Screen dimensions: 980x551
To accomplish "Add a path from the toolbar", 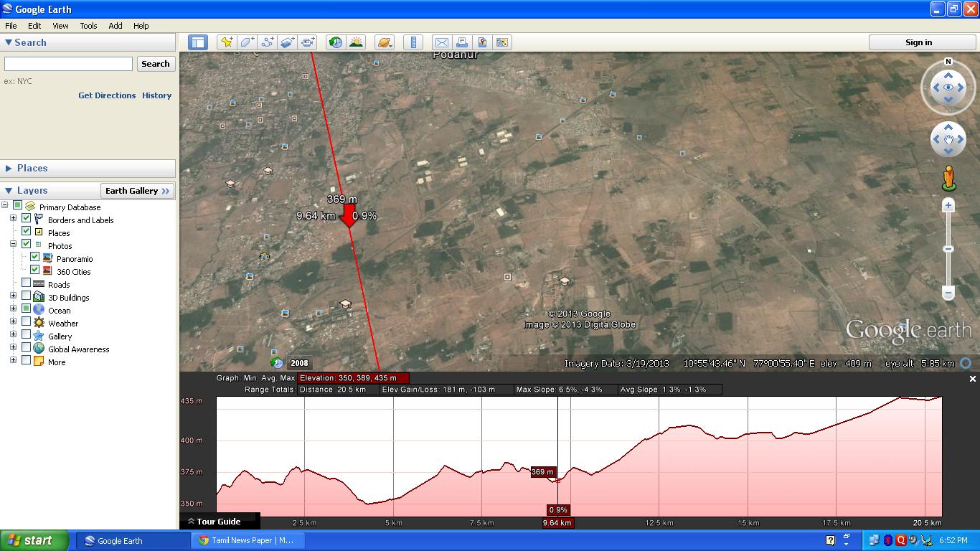I will pyautogui.click(x=267, y=42).
